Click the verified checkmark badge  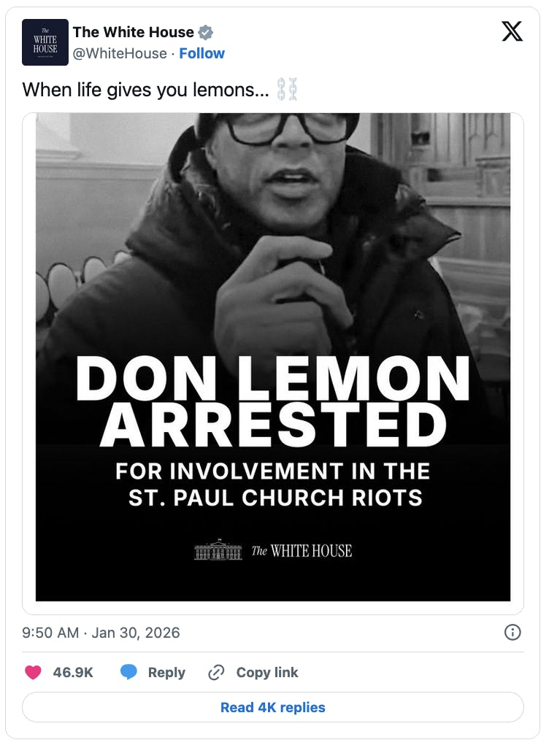pos(206,32)
